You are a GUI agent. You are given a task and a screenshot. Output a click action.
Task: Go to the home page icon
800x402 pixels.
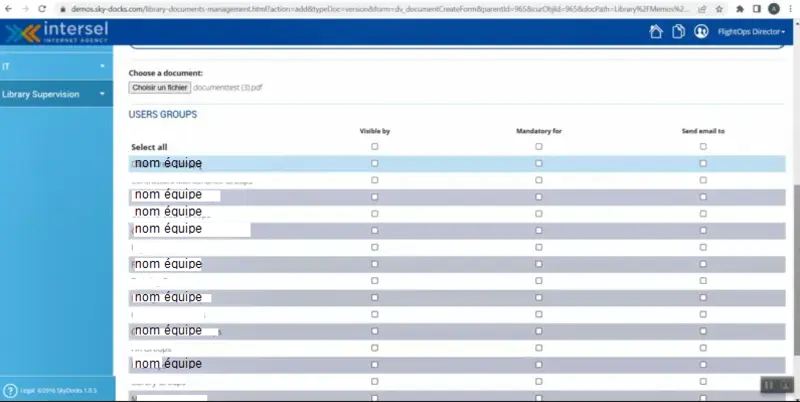pyautogui.click(x=656, y=32)
